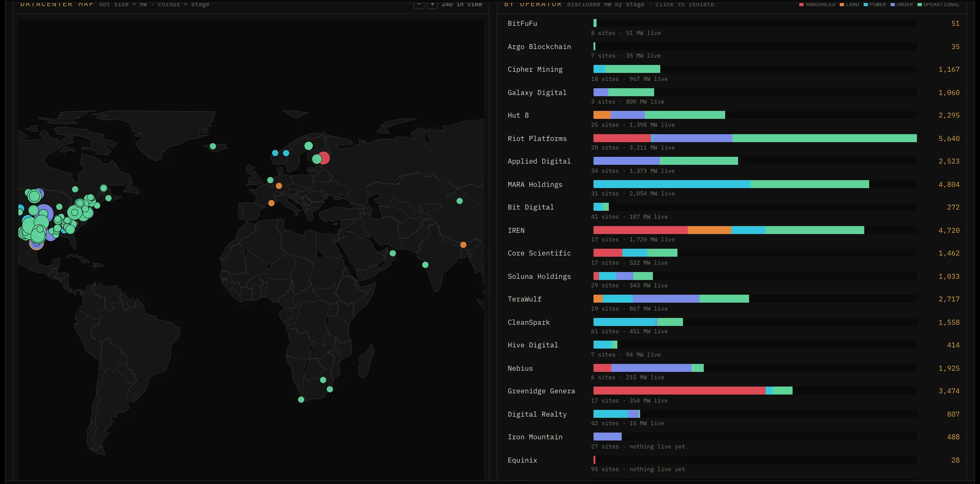Select the orange dot near Bhutan
This screenshot has height=484, width=980.
(463, 245)
